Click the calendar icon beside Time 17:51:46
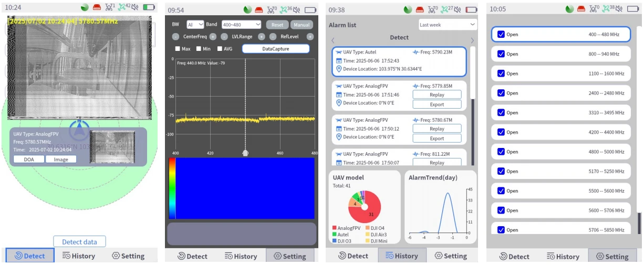 pyautogui.click(x=339, y=95)
